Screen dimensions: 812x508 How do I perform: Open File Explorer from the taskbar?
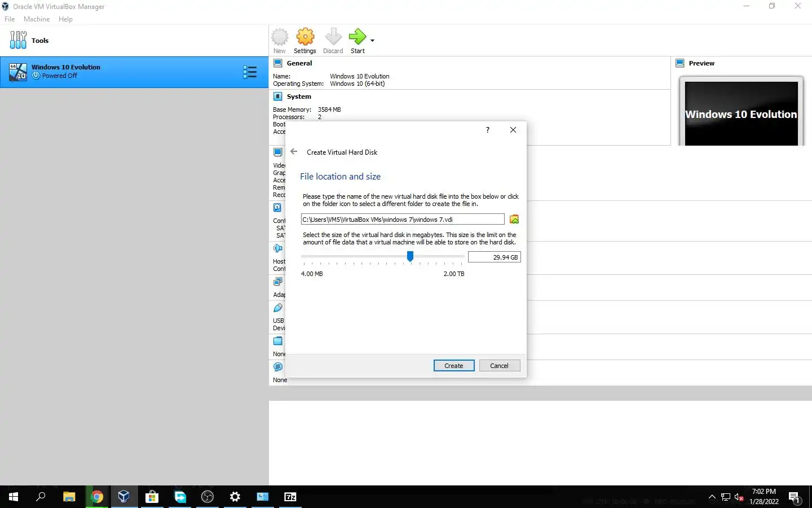69,497
